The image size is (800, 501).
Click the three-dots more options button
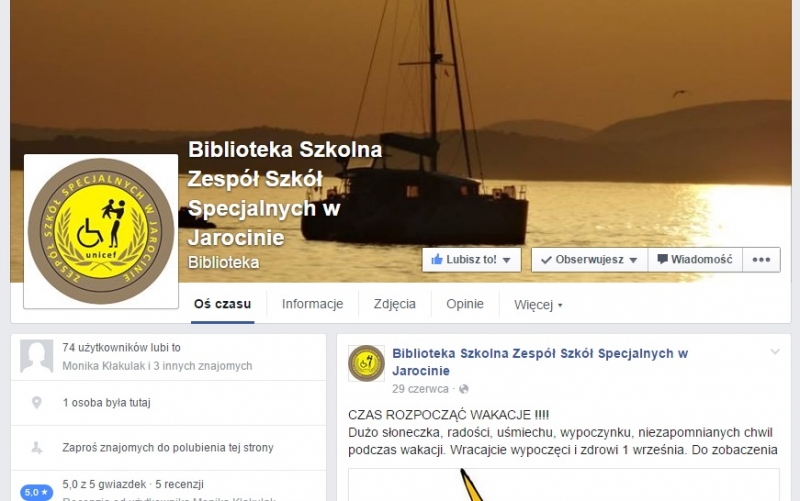point(761,260)
